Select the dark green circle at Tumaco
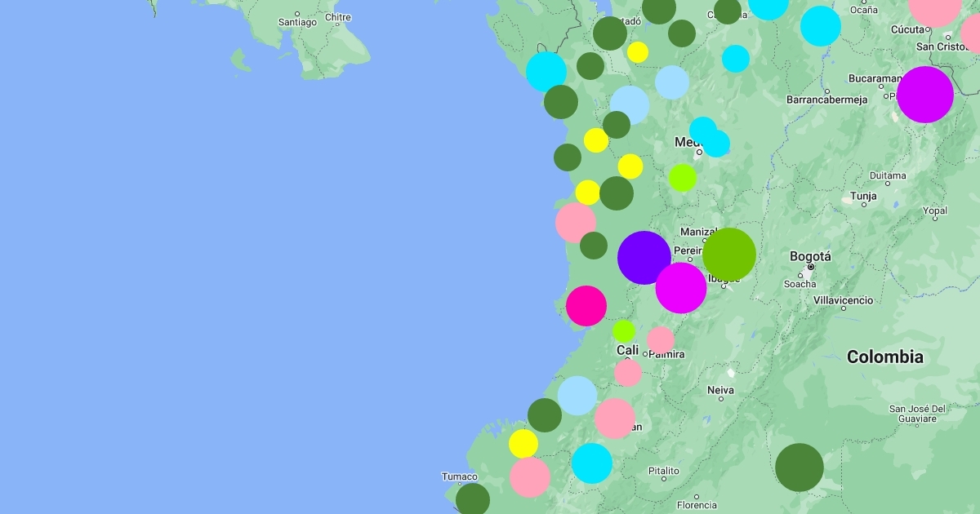The width and height of the screenshot is (980, 514). click(473, 498)
